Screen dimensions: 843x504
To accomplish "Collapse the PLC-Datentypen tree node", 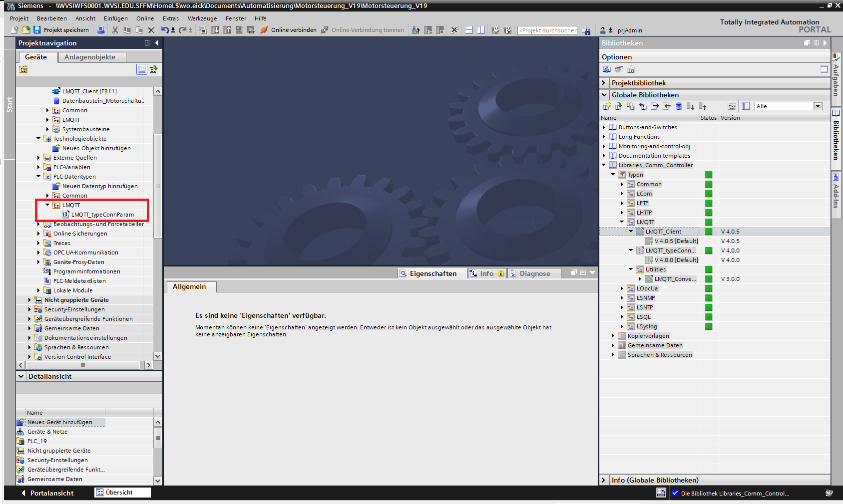I will pyautogui.click(x=38, y=177).
